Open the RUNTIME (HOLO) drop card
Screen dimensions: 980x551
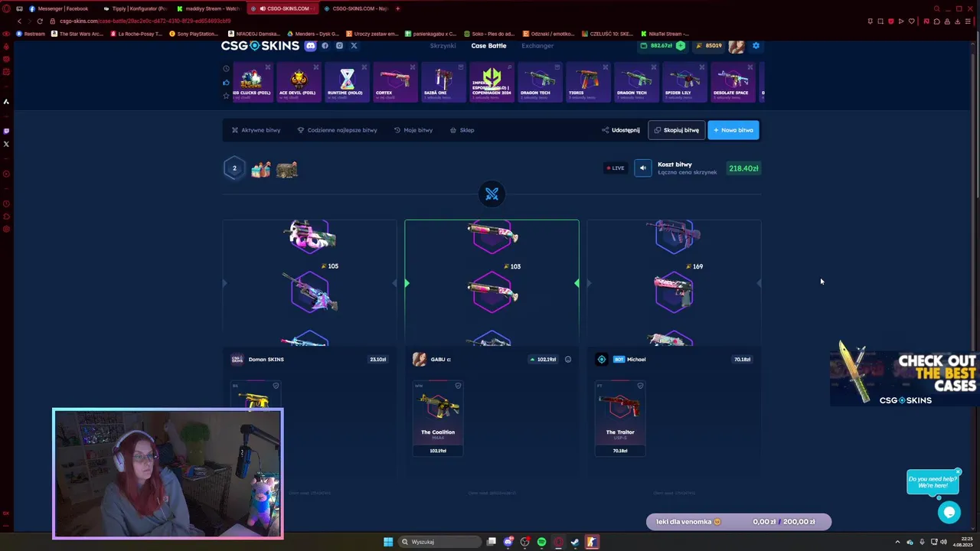click(x=346, y=82)
